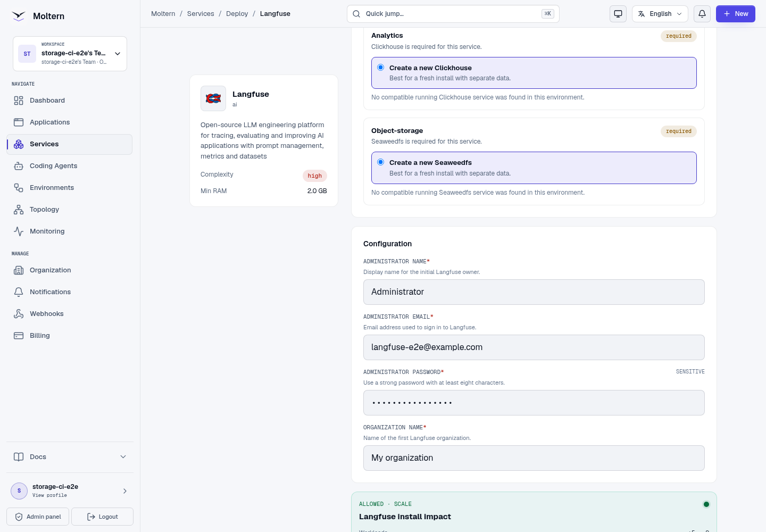Screen dimensions: 766x532
Task: Go back to Deploy breadcrumb
Action: [x=237, y=14]
